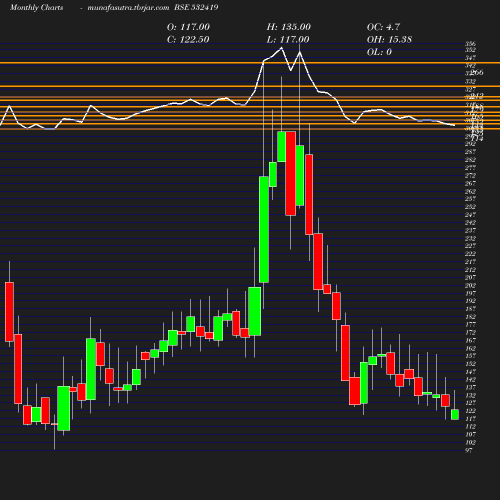Click the 102 price axis label
The height and width of the screenshot is (500, 500).
pyautogui.click(x=470, y=442)
